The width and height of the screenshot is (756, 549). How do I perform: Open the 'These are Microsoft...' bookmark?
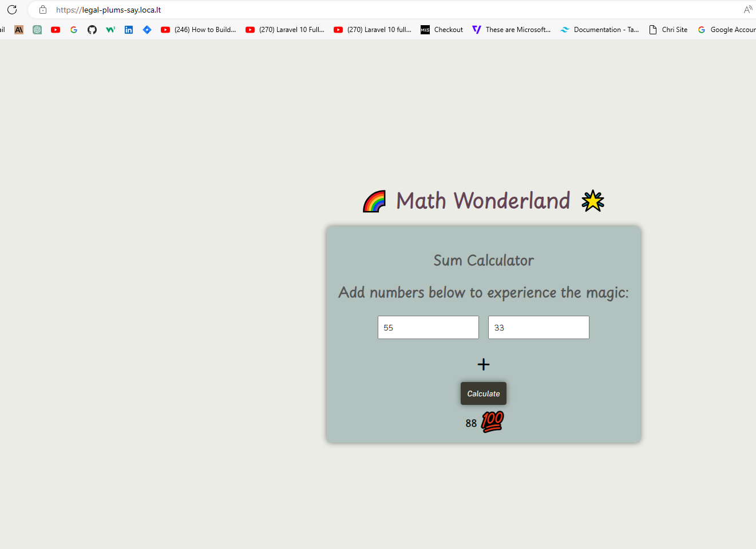coord(512,30)
